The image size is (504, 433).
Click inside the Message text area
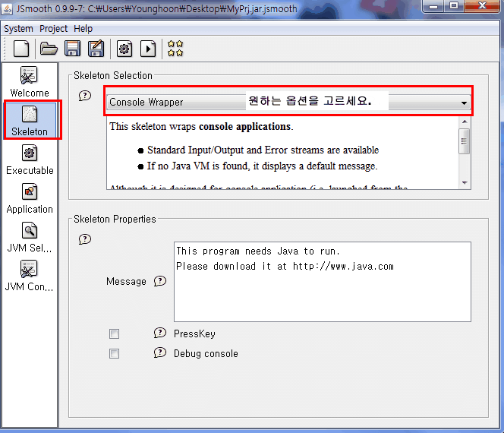pos(323,282)
